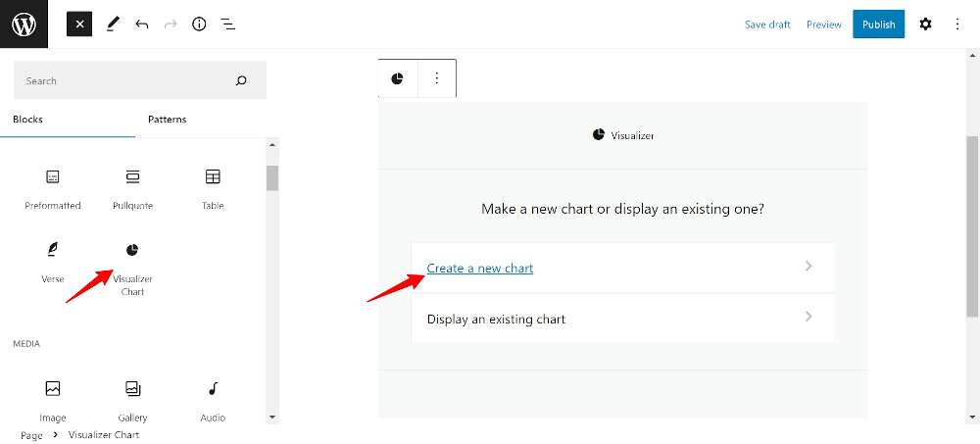The image size is (980, 444).
Task: Open the top-right options ellipsis menu
Action: click(x=957, y=25)
